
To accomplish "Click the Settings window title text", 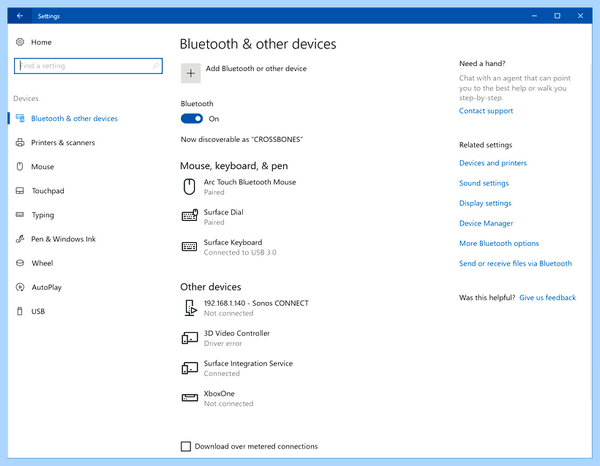I will tap(49, 16).
